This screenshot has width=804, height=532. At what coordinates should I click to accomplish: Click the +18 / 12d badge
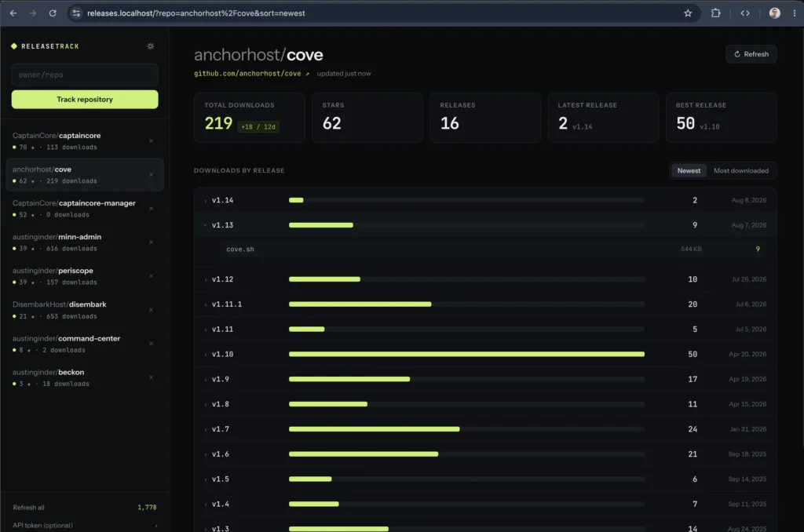[258, 126]
